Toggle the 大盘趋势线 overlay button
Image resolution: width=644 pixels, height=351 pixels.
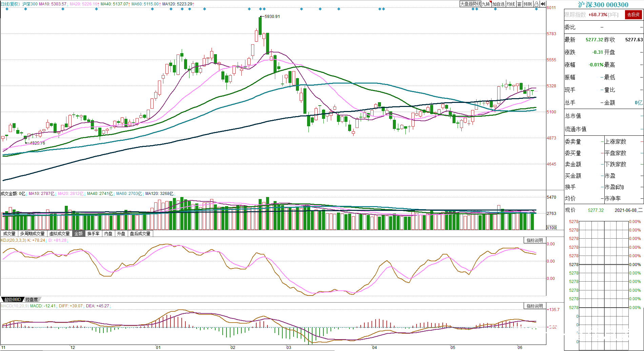coord(470,4)
